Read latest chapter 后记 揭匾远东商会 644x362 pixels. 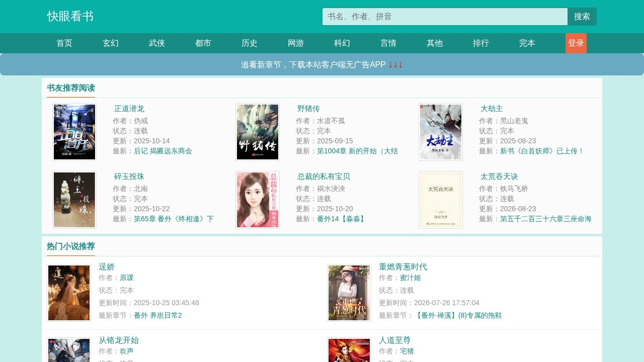(x=163, y=151)
